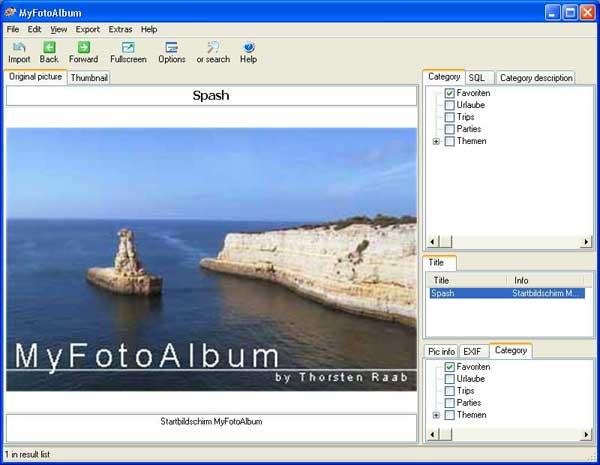This screenshot has height=465, width=600.
Task: Expand Themen node in top tree
Action: click(436, 142)
